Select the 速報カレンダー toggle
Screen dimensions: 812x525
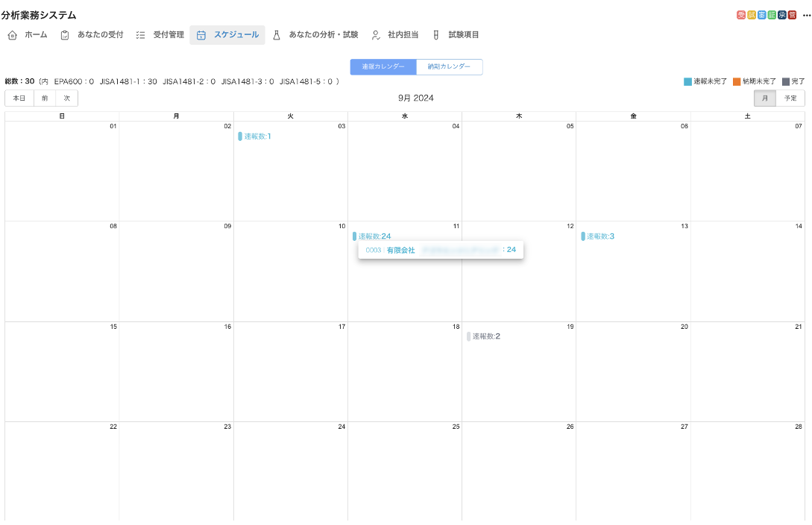pyautogui.click(x=383, y=66)
